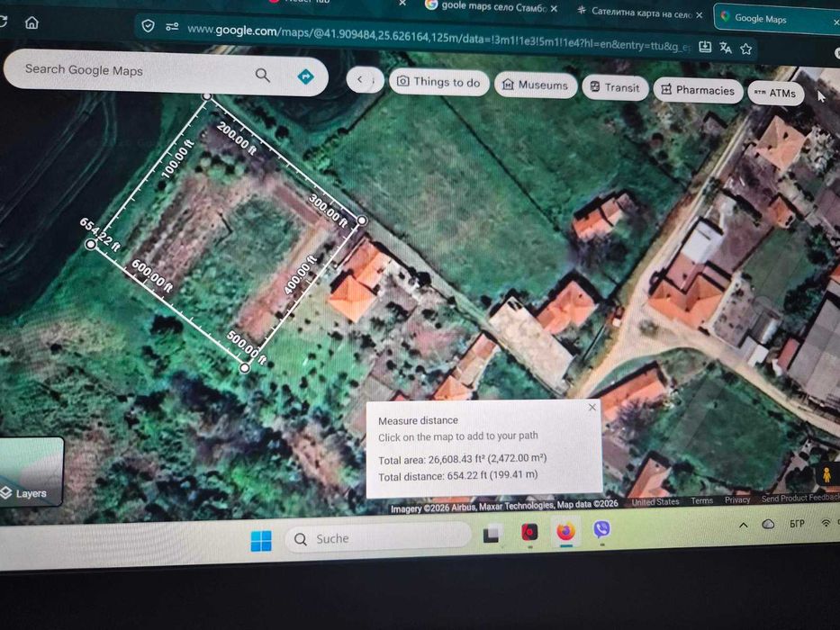This screenshot has height=630, width=840.
Task: Click the translate page icon
Action: pyautogui.click(x=726, y=48)
